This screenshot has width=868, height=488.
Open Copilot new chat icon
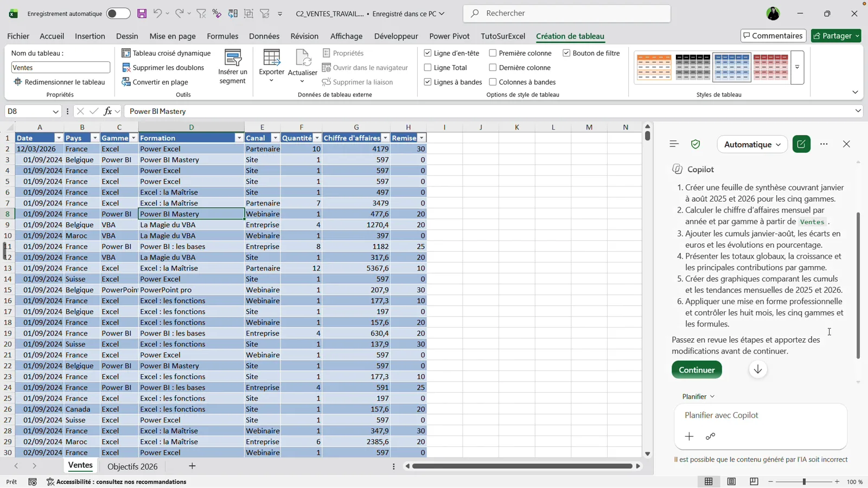[x=801, y=144]
